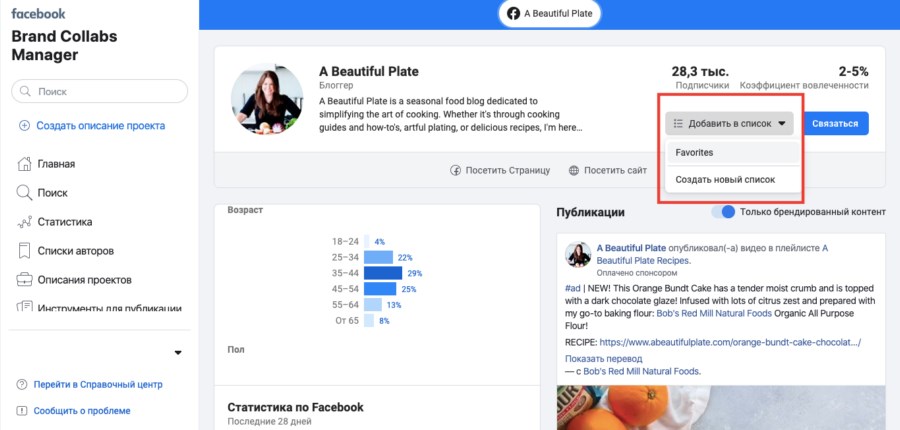Click the Публикации heading
The width and height of the screenshot is (900, 430).
pos(590,212)
